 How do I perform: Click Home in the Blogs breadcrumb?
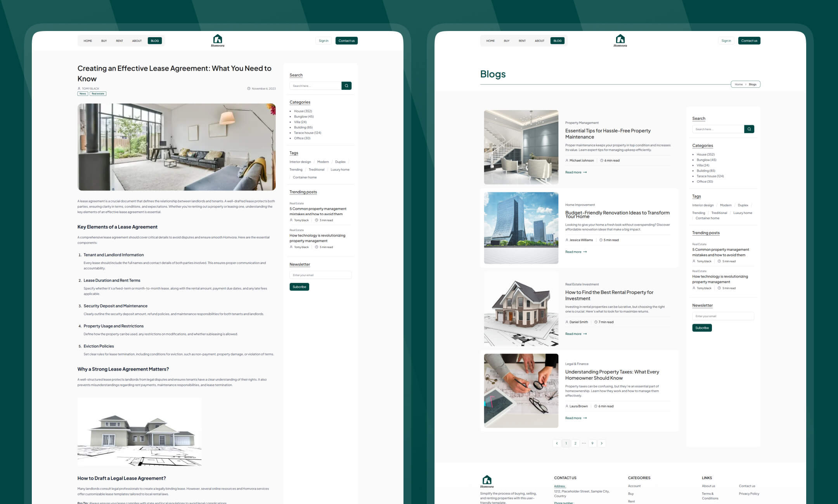(739, 84)
